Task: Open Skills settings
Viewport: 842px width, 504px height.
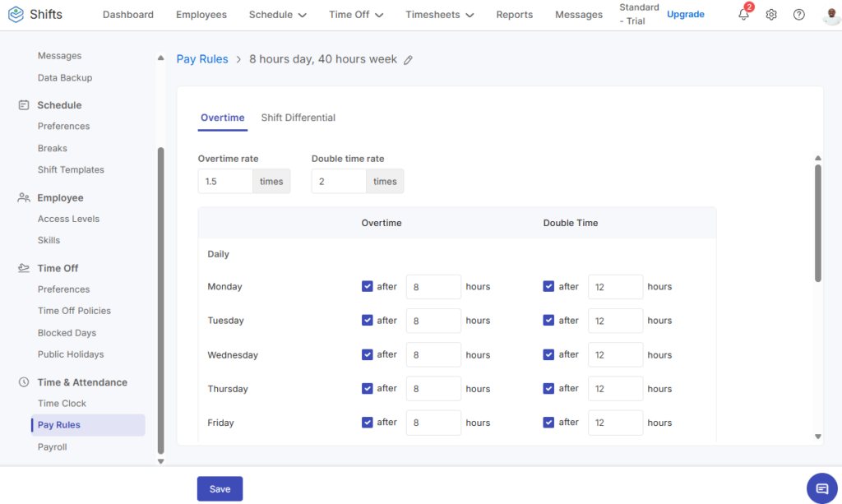Action: (49, 240)
